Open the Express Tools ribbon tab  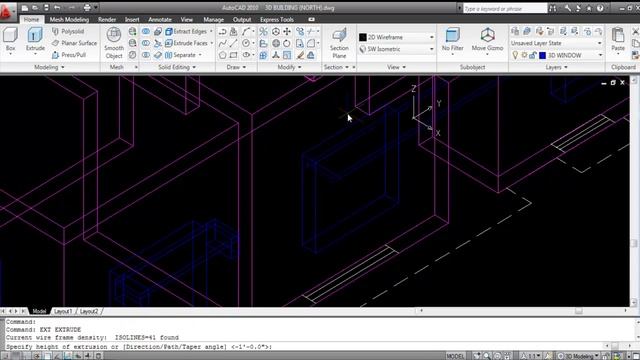point(277,19)
